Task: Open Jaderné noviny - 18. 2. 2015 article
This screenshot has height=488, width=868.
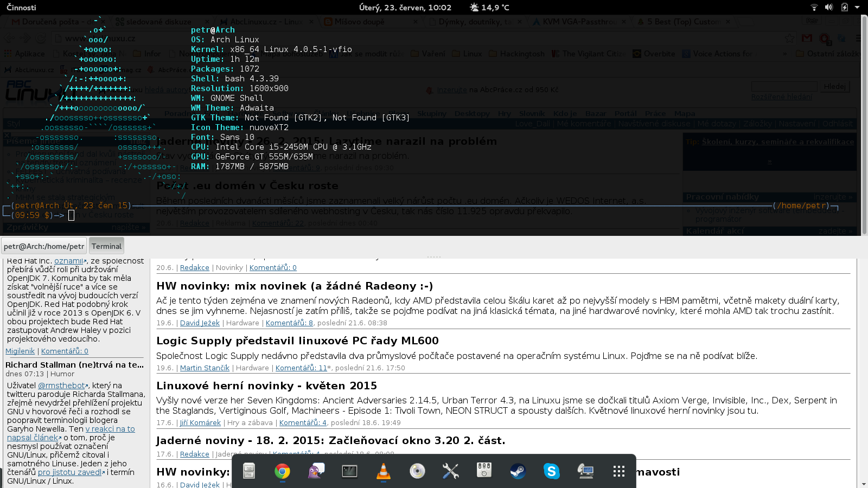Action: coord(331,441)
